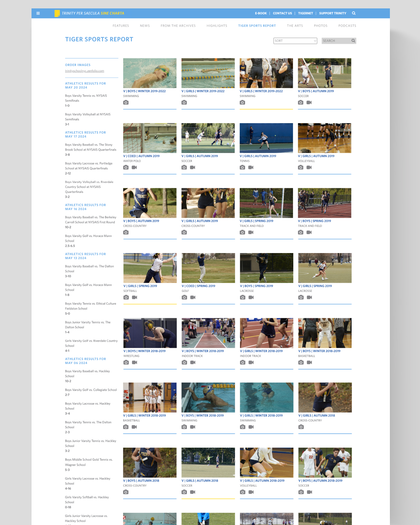The image size is (420, 525).
Task: Follow the trinityschoolnyc.zenfolio.com link
Action: [x=84, y=71]
